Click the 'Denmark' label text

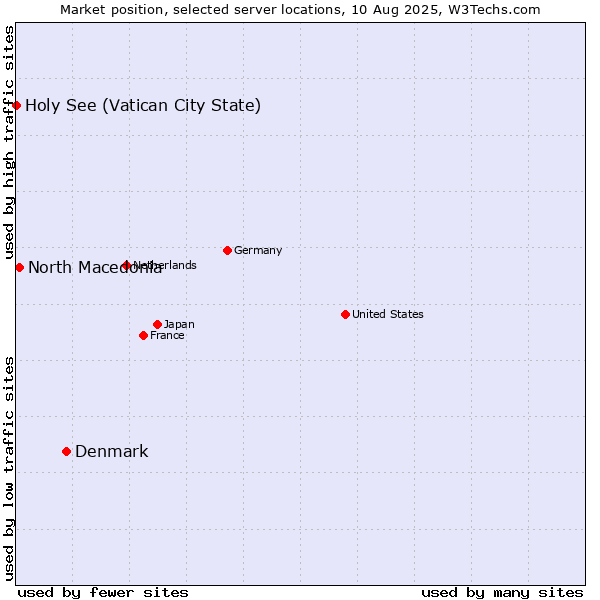tap(111, 452)
